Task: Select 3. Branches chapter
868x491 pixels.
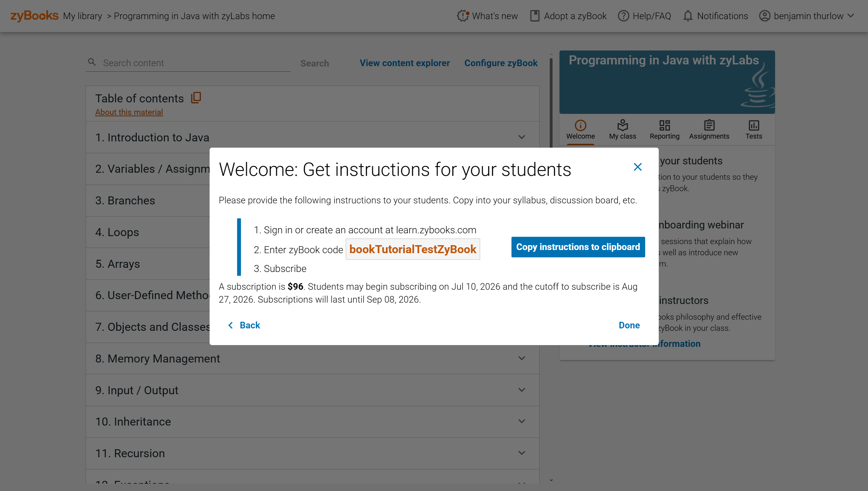Action: click(148, 201)
